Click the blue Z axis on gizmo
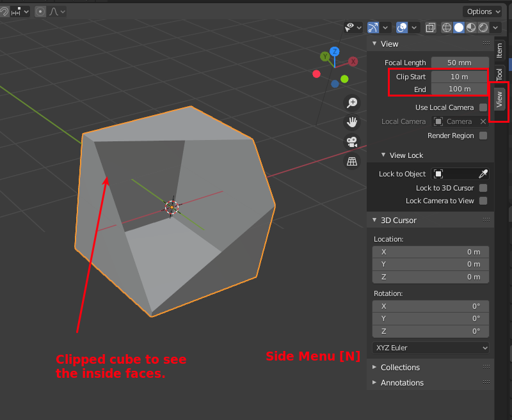This screenshot has width=512, height=420. (334, 52)
